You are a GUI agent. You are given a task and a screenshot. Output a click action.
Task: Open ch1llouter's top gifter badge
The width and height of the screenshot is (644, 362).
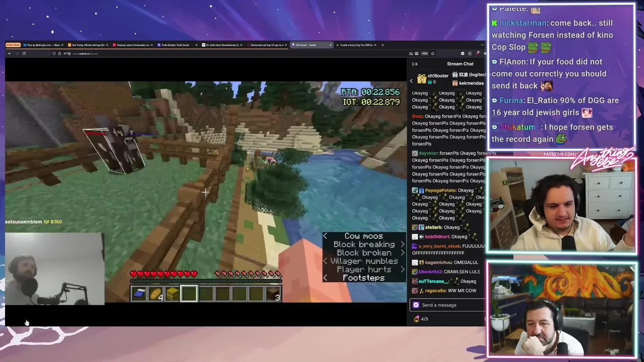pos(422,78)
